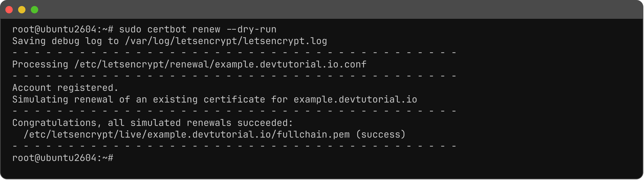Close the terminal with the red button
644x180 pixels.
point(9,10)
